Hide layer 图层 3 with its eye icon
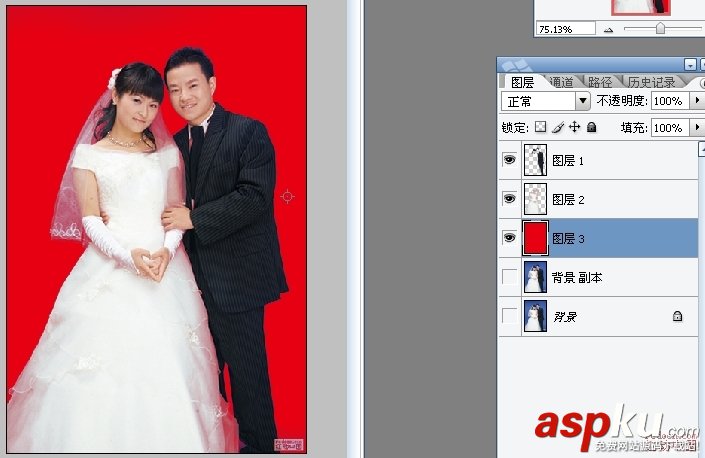The image size is (705, 458). pyautogui.click(x=509, y=237)
